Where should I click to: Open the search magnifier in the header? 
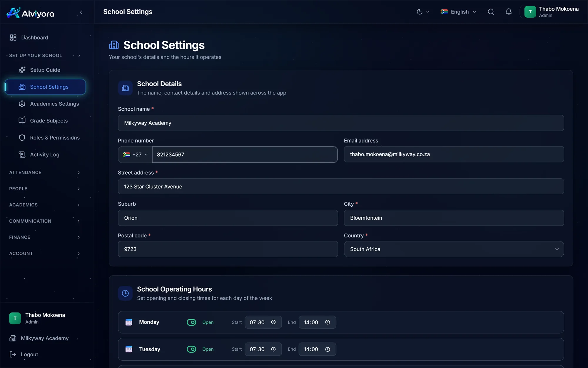coord(491,12)
